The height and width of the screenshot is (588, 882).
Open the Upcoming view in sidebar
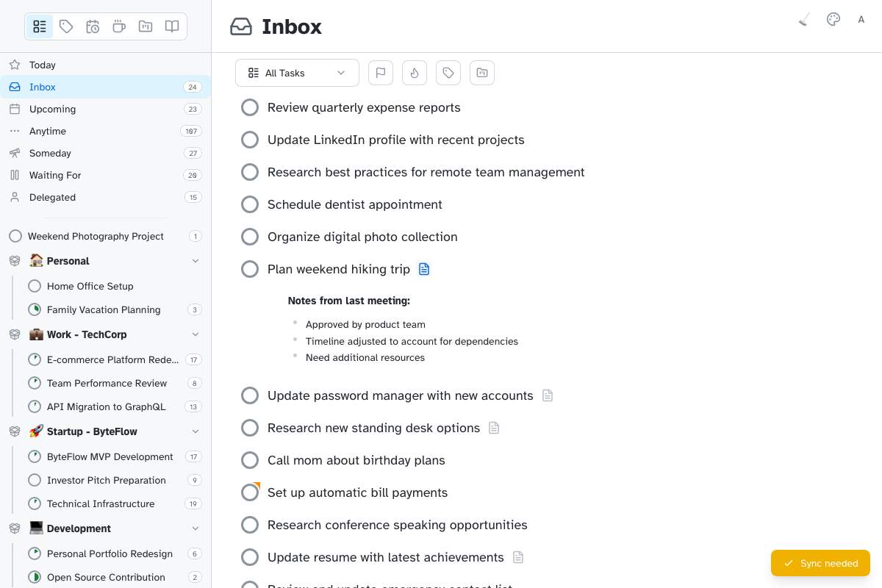click(52, 109)
